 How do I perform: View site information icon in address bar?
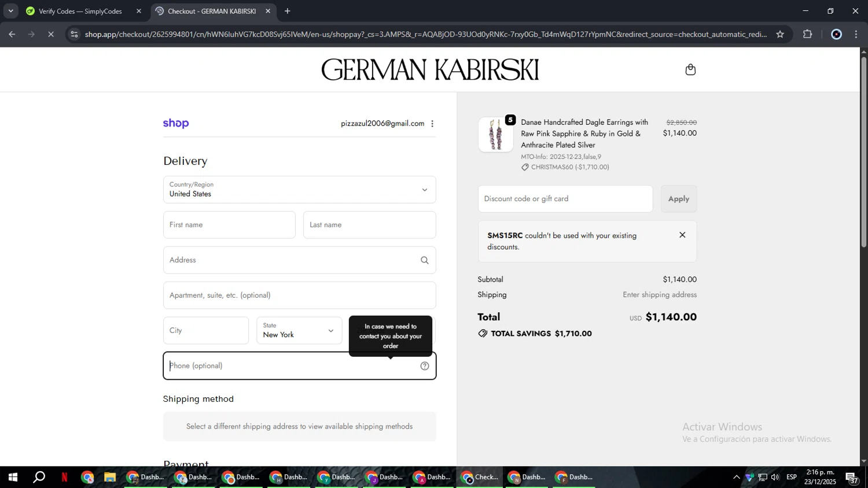[74, 34]
